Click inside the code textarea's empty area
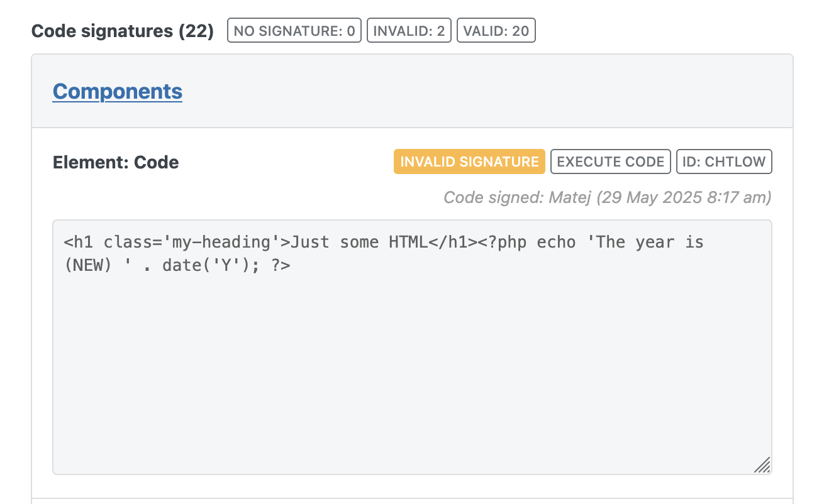Image resolution: width=824 pixels, height=504 pixels. [412, 371]
